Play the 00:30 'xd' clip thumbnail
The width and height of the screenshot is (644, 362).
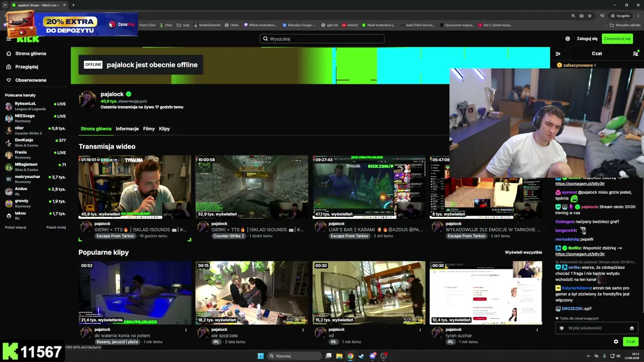pos(369,293)
